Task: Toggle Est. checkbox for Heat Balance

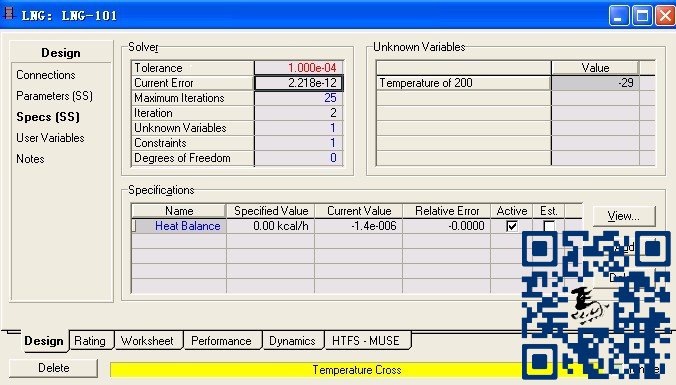Action: click(549, 226)
